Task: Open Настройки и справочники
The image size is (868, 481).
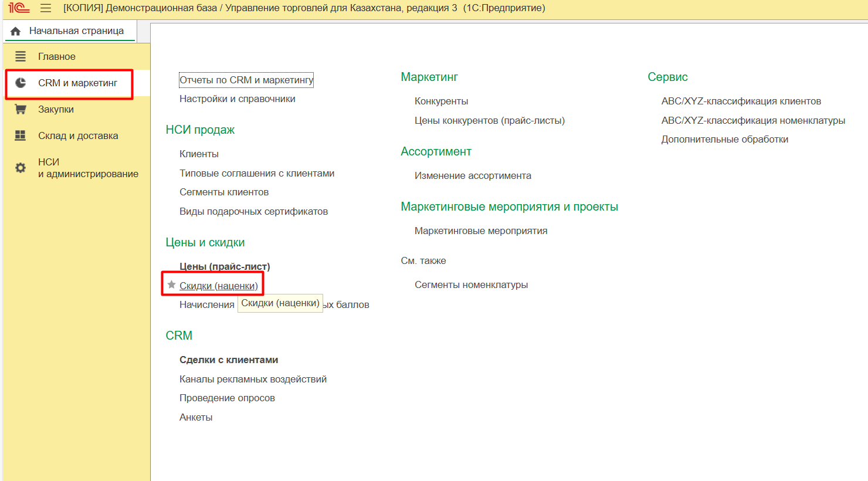Action: [x=237, y=99]
